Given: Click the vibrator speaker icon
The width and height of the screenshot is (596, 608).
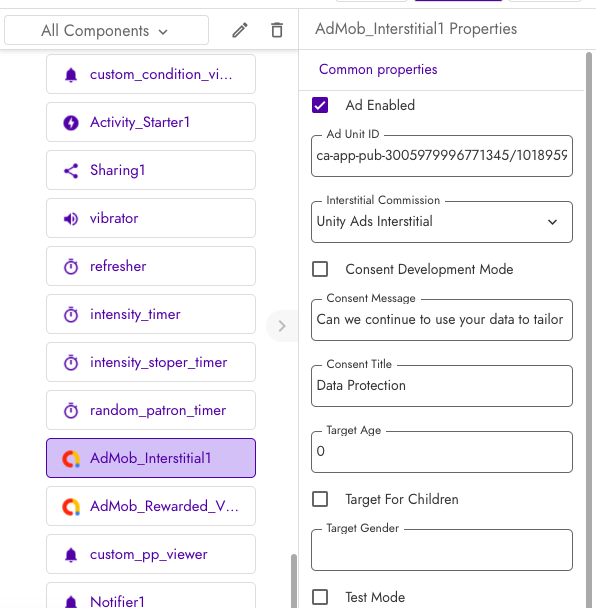Looking at the screenshot, I should [x=71, y=219].
